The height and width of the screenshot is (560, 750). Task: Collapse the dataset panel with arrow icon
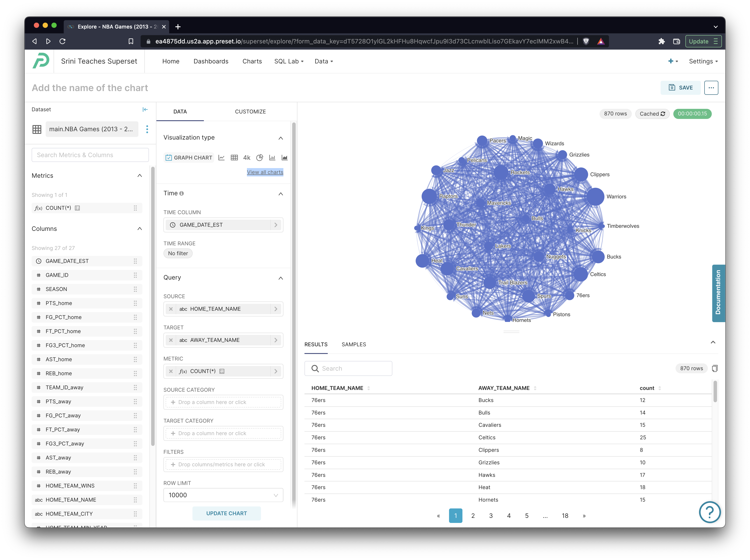(x=145, y=109)
